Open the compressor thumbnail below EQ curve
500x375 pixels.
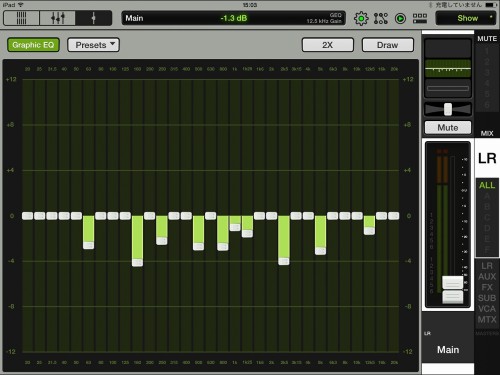[x=448, y=88]
